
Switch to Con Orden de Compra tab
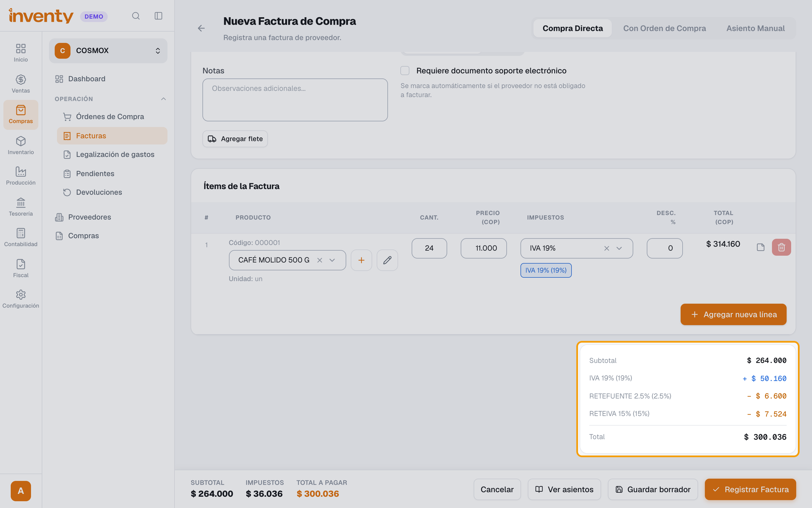[664, 28]
